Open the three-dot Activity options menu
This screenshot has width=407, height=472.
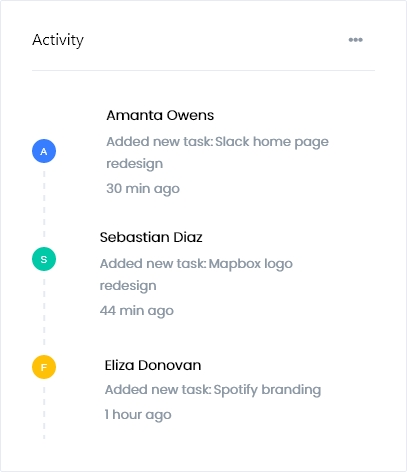pyautogui.click(x=355, y=40)
